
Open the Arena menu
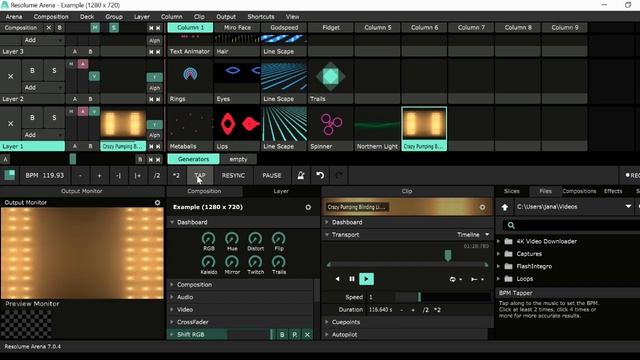click(14, 17)
